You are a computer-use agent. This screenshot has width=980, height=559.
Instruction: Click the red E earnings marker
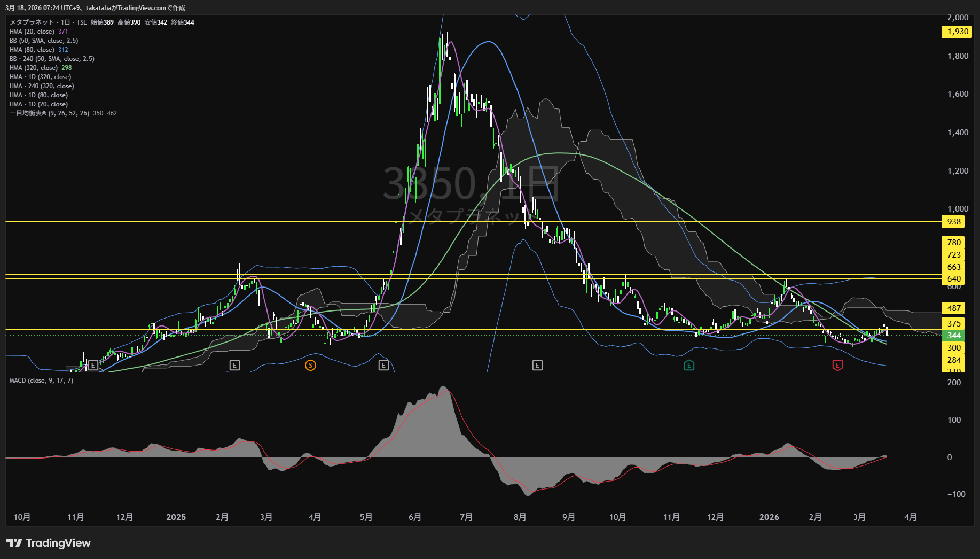[837, 366]
